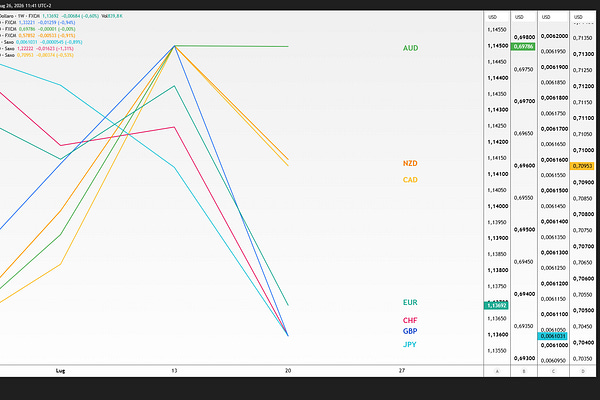Select the JPY chart label
600x400 pixels.
tap(409, 344)
